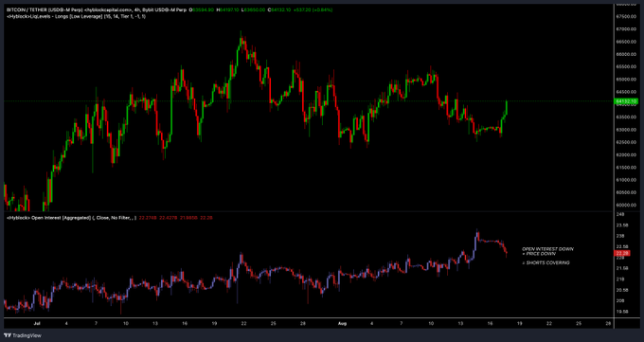The height and width of the screenshot is (342, 644).
Task: Click the green 64132.10 current price label
Action: (625, 101)
